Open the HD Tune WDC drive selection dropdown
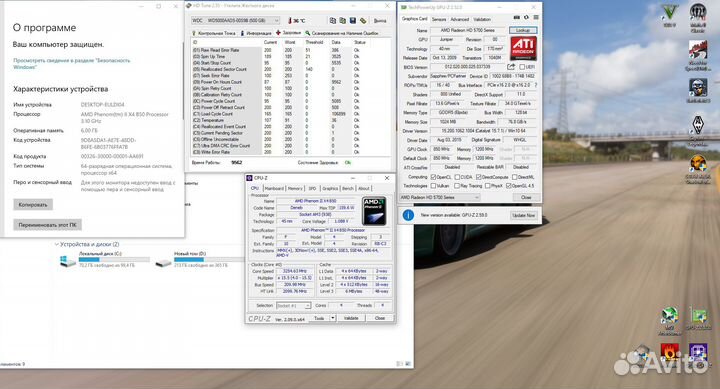Screen dimensions: 720x389 click(x=235, y=21)
